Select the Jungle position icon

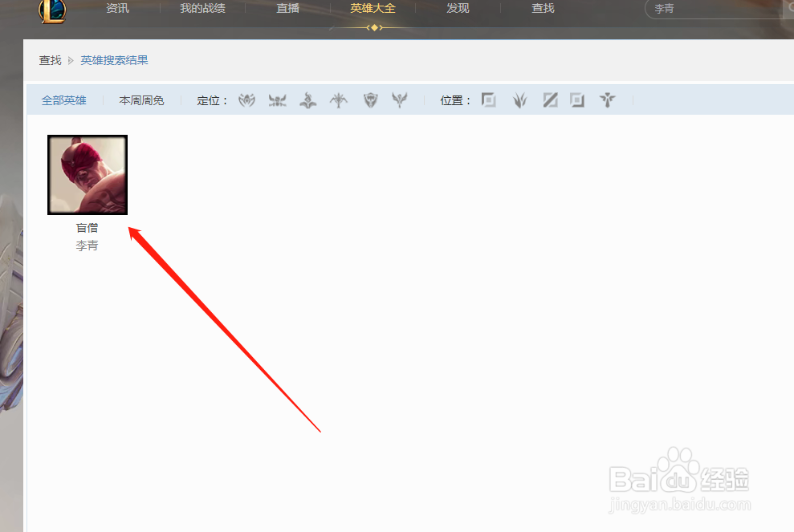click(520, 100)
